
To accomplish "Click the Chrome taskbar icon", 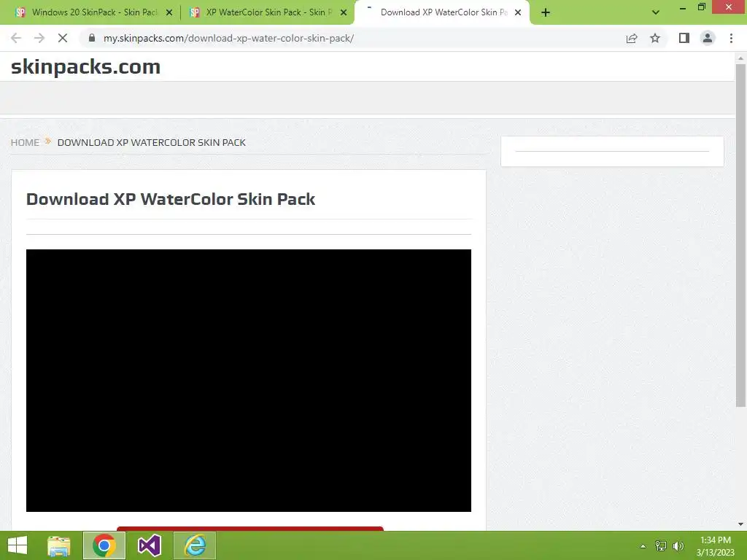I will 104,545.
